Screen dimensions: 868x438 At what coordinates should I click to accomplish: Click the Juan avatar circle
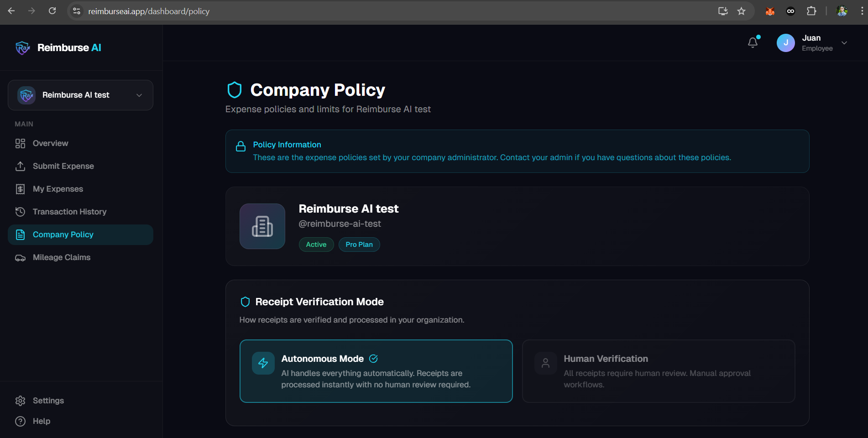(x=785, y=43)
